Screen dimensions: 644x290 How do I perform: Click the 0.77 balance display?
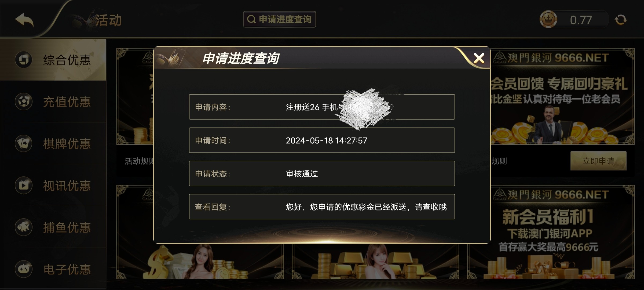581,20
